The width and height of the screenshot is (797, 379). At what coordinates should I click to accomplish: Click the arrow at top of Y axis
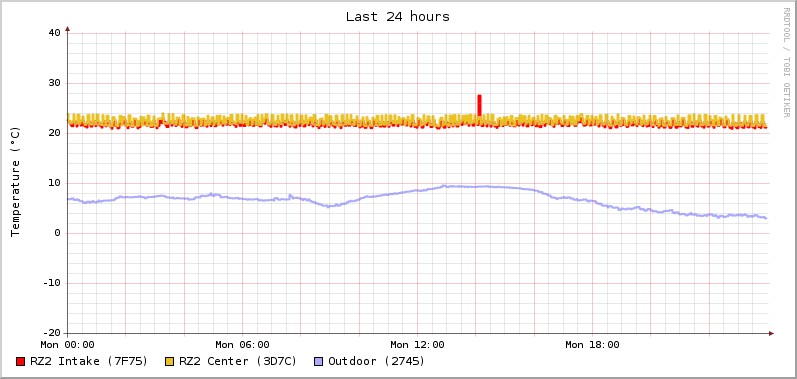click(68, 29)
